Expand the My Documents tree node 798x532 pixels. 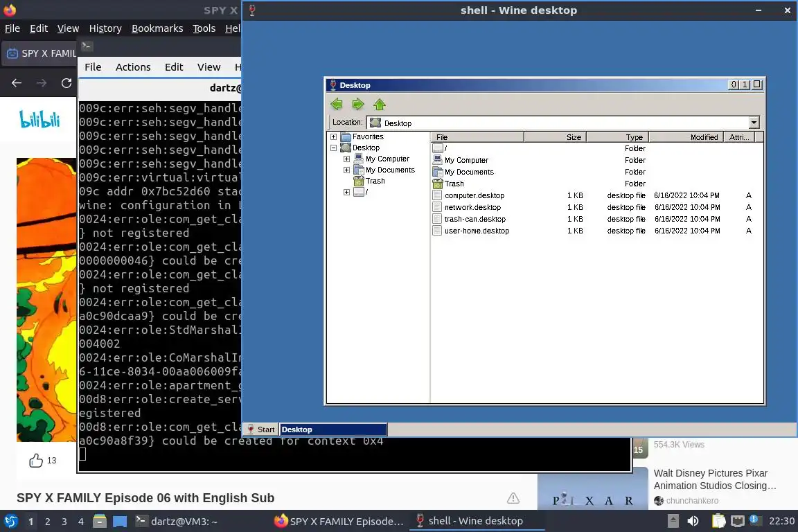(x=346, y=170)
